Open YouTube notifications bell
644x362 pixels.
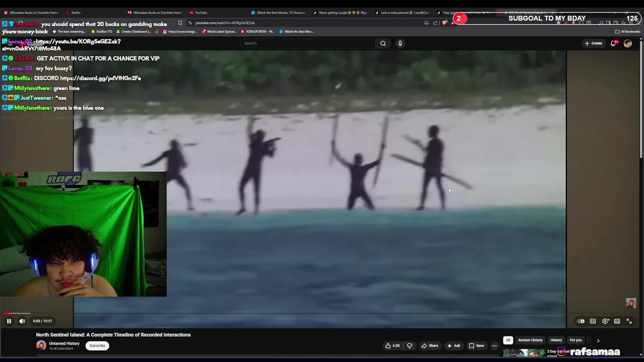(x=613, y=43)
